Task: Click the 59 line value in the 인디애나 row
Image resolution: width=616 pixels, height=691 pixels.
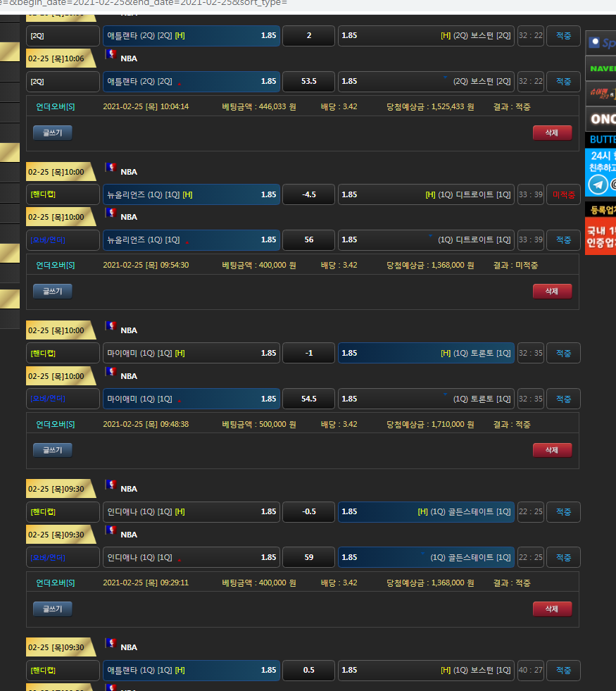Action: point(308,557)
